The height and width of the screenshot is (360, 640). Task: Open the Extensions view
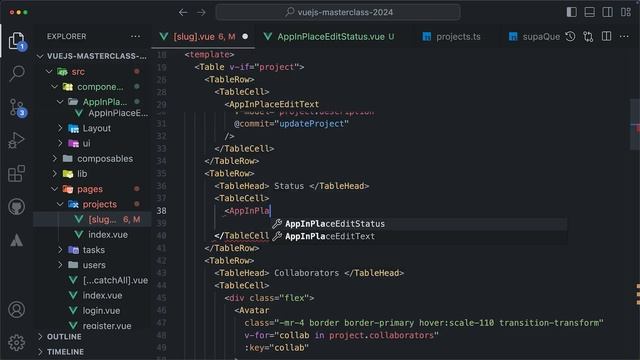click(16, 173)
